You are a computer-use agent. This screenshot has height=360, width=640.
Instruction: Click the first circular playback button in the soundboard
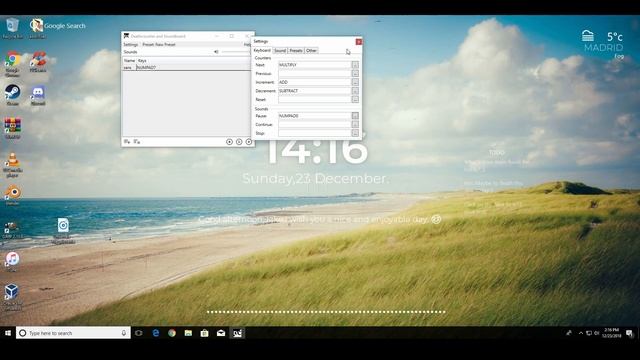point(229,142)
